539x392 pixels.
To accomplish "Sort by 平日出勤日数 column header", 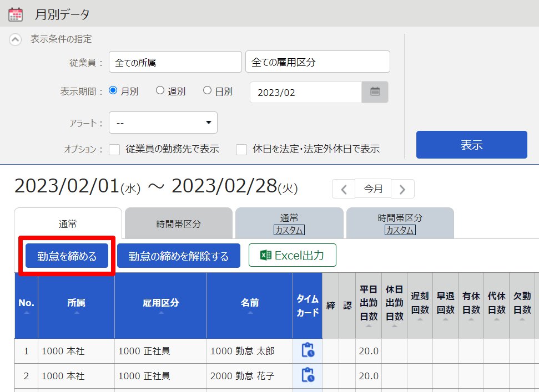I will (x=369, y=306).
